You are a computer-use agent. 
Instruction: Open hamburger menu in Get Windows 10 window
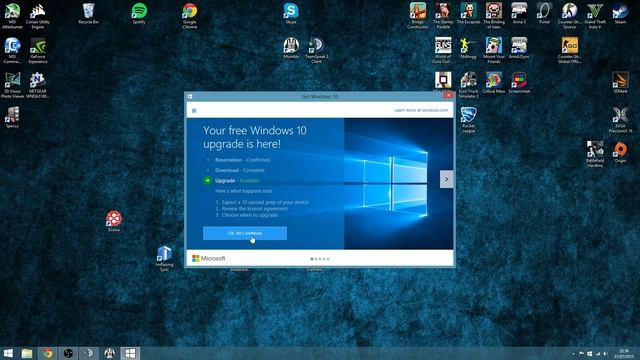click(x=194, y=111)
